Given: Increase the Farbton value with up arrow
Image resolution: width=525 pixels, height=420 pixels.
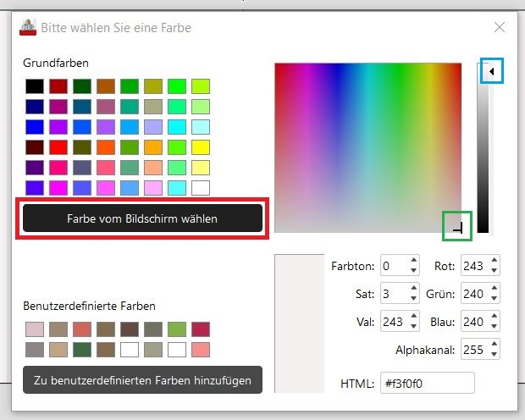Looking at the screenshot, I should click(x=413, y=260).
